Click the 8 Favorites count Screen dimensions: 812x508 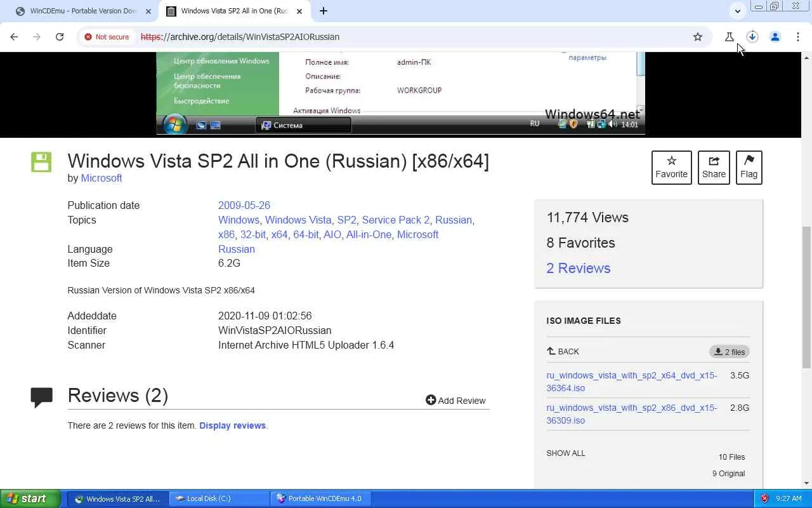580,243
